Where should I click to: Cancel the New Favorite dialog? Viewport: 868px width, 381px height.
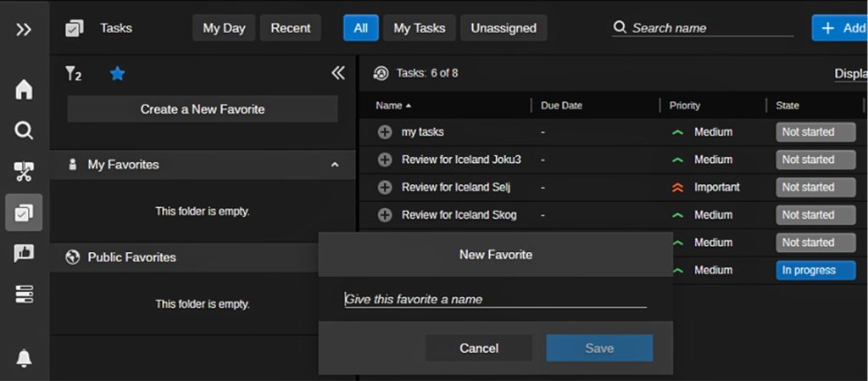tap(479, 348)
